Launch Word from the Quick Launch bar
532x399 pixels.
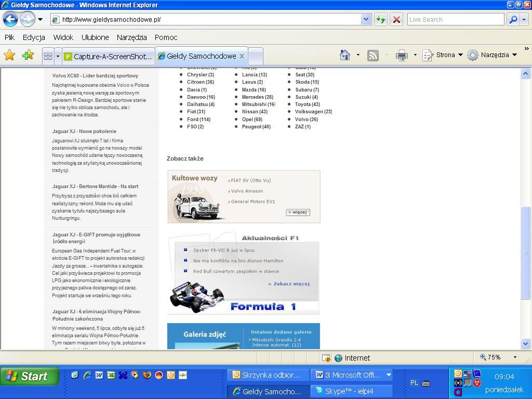pos(99,375)
